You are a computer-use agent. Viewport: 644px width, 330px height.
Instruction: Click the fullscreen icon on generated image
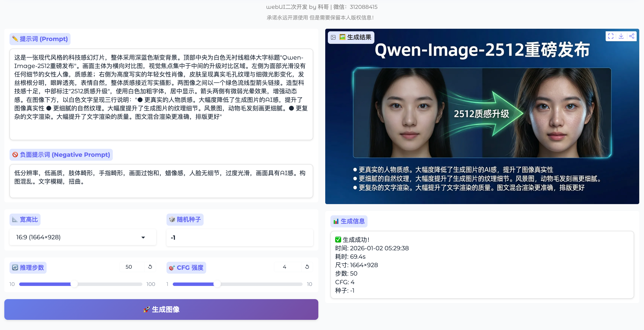(611, 36)
